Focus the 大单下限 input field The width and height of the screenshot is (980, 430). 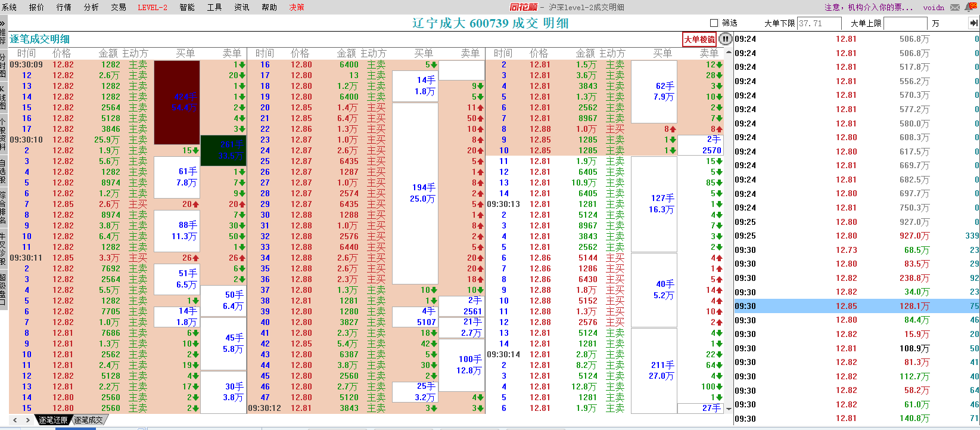coord(819,23)
